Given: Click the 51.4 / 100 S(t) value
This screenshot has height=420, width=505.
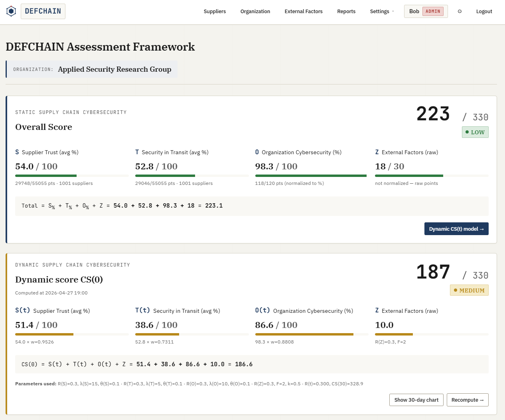Looking at the screenshot, I should point(36,325).
